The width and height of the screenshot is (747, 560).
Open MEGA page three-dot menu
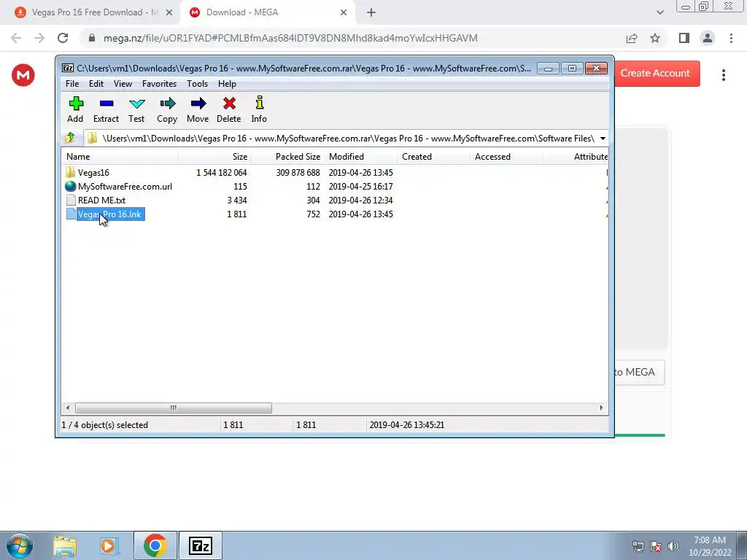coord(723,75)
